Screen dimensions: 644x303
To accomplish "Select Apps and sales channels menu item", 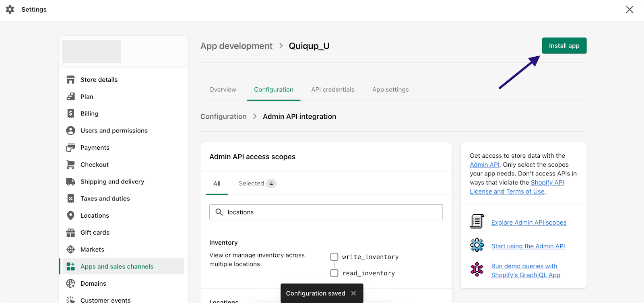I will [x=123, y=266].
